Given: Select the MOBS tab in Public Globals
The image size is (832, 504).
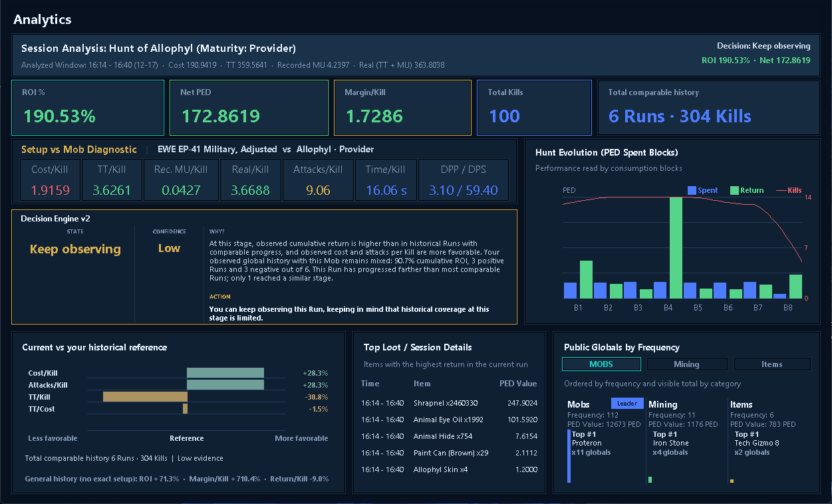Looking at the screenshot, I should pyautogui.click(x=601, y=364).
